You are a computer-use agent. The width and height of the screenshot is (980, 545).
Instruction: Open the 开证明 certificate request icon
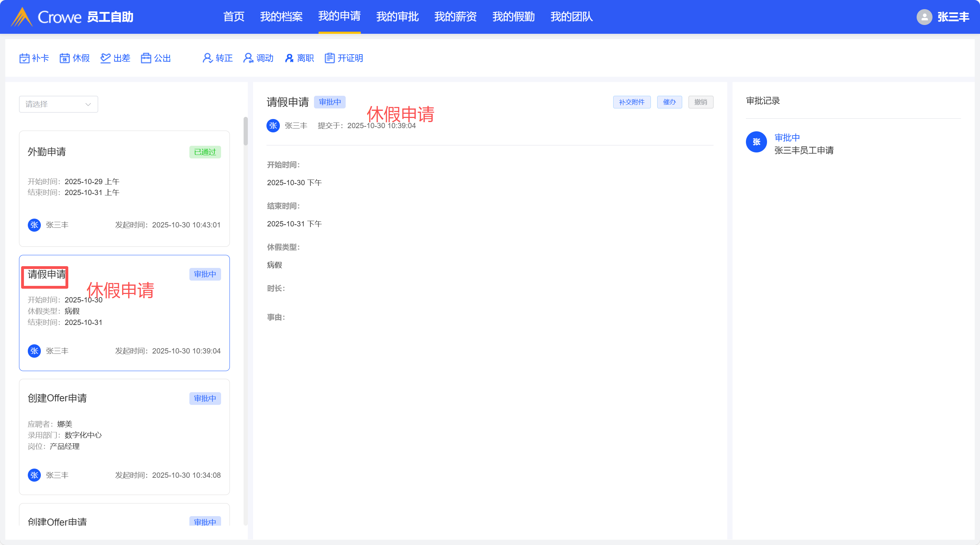[x=344, y=58]
